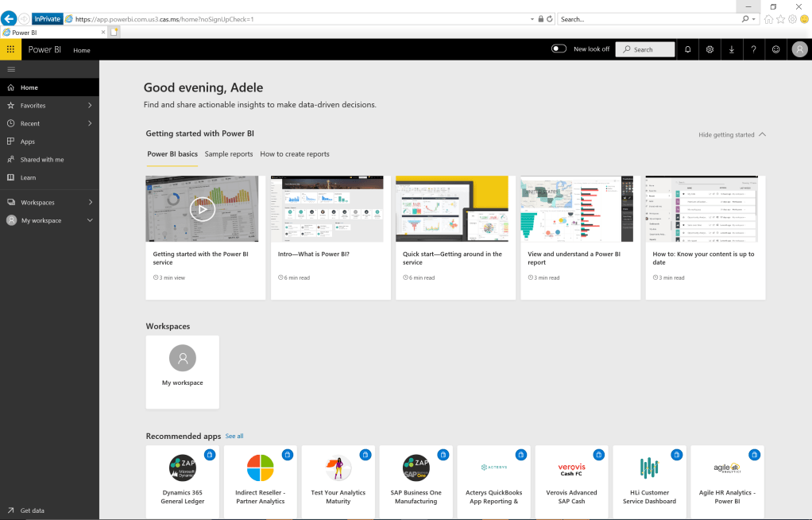Expand the Recent flyout chevron
Screen dimensions: 812x520
[90, 123]
